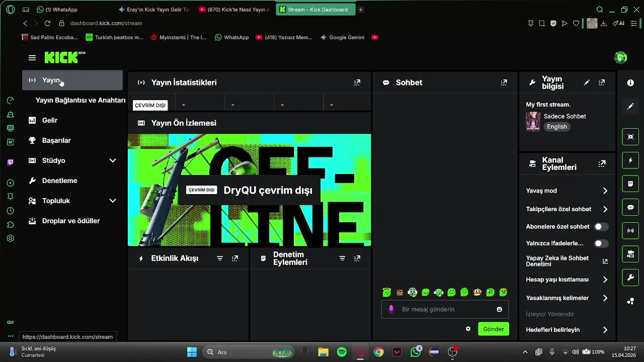Pop out the Sohbet chat panel

pyautogui.click(x=504, y=82)
